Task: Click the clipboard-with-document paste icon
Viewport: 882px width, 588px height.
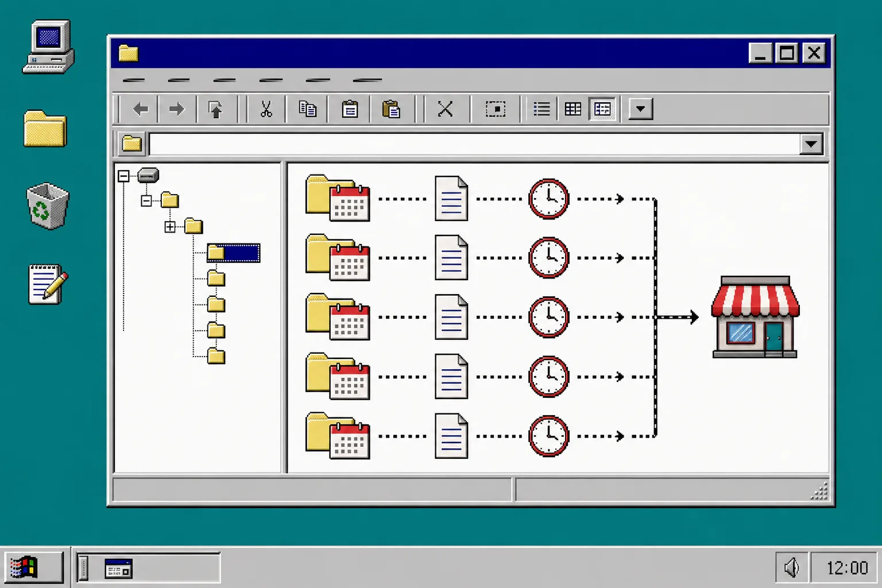Action: (391, 109)
